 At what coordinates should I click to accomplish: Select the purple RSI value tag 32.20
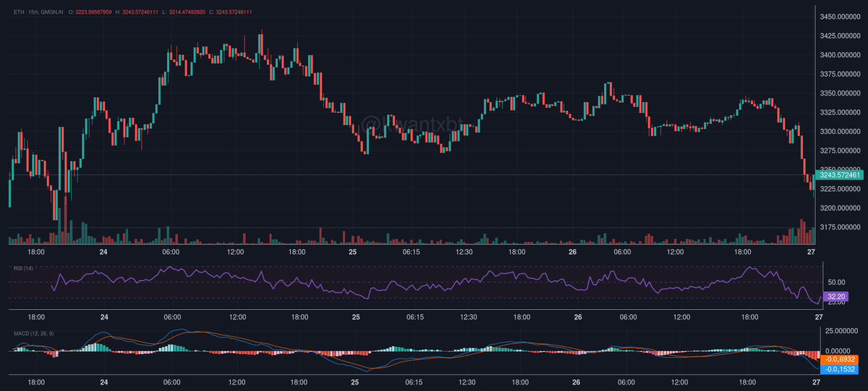click(x=835, y=296)
